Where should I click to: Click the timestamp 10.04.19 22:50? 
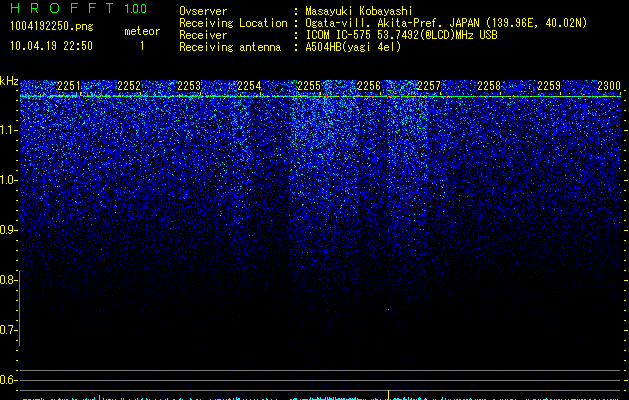click(51, 46)
